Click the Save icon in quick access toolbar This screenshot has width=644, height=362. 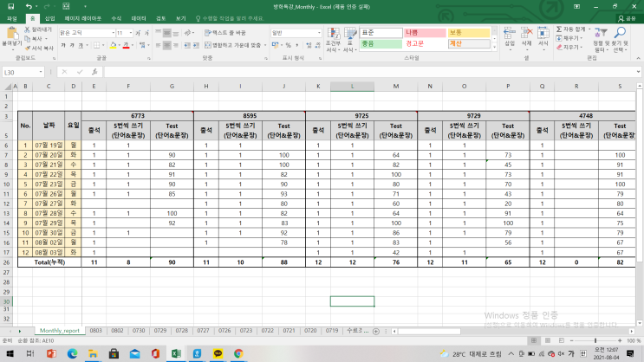pos(11,6)
